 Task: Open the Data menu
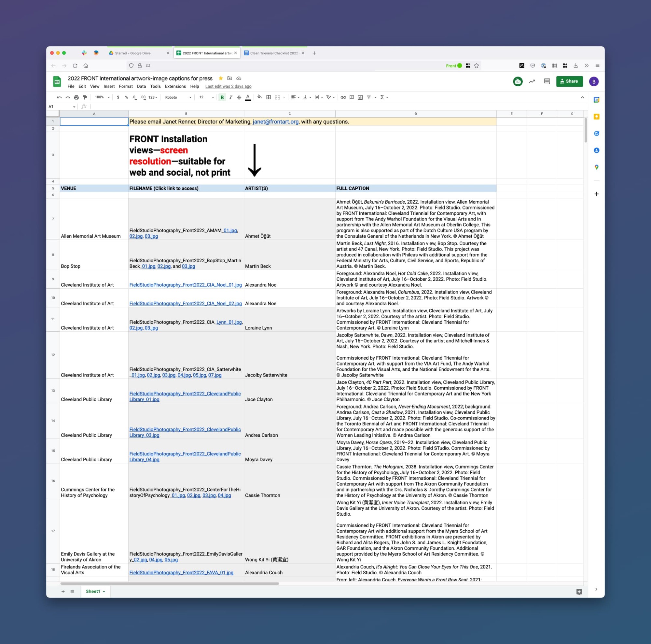click(x=142, y=87)
